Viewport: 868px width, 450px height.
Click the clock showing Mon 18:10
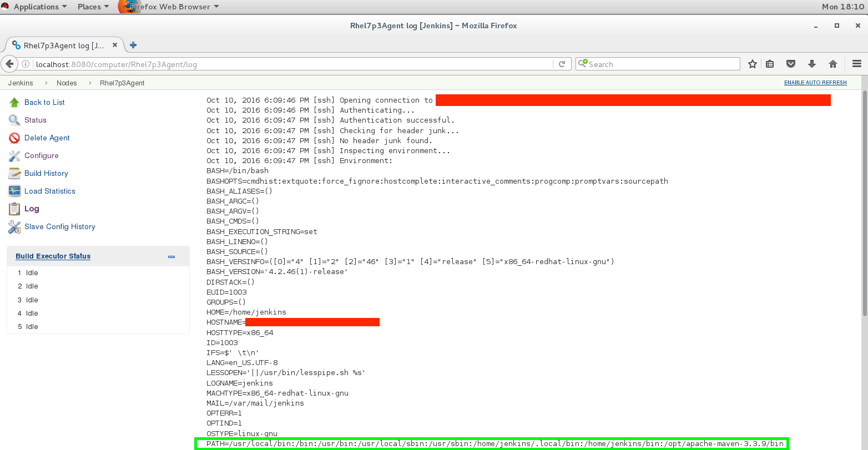click(x=843, y=7)
